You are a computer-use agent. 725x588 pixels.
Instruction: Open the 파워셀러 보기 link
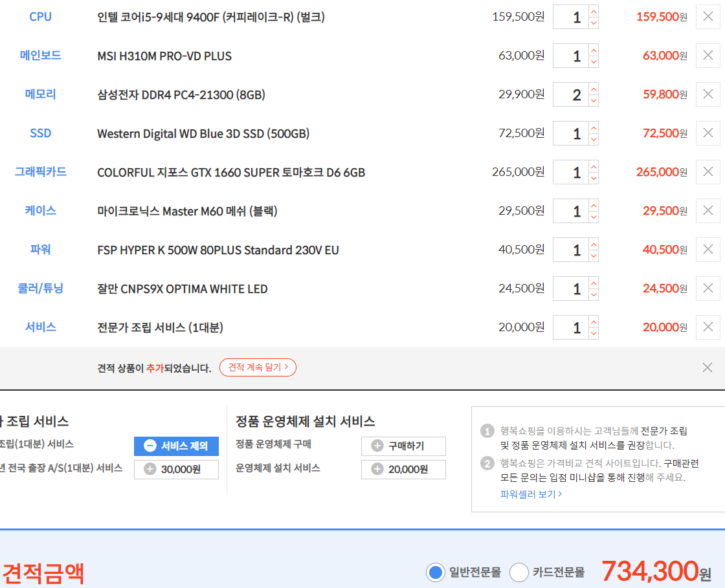[531, 494]
